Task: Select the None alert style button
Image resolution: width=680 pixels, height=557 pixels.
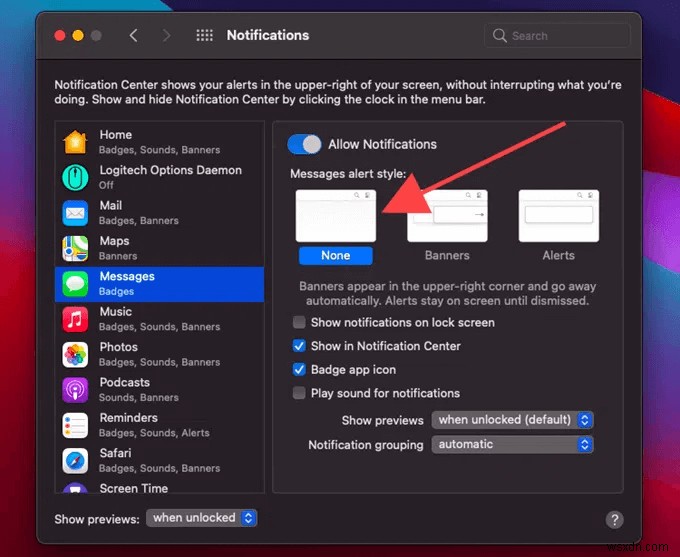Action: point(336,256)
